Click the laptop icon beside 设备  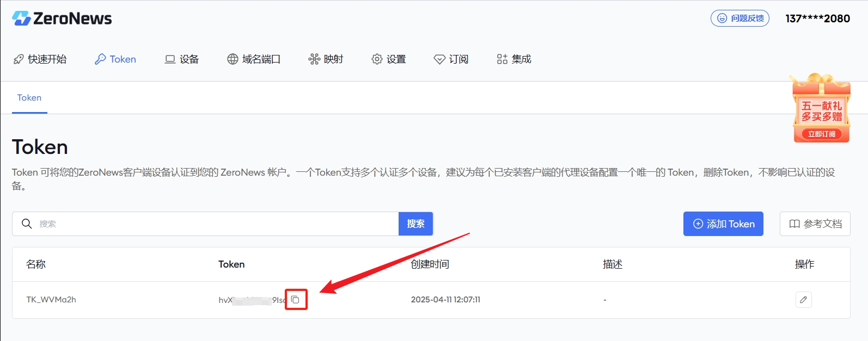point(170,59)
